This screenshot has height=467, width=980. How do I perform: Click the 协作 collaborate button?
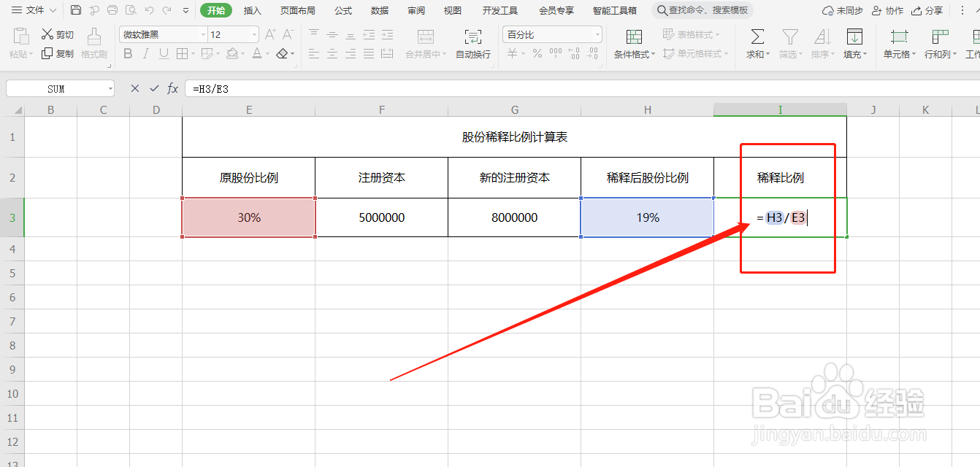click(x=887, y=10)
